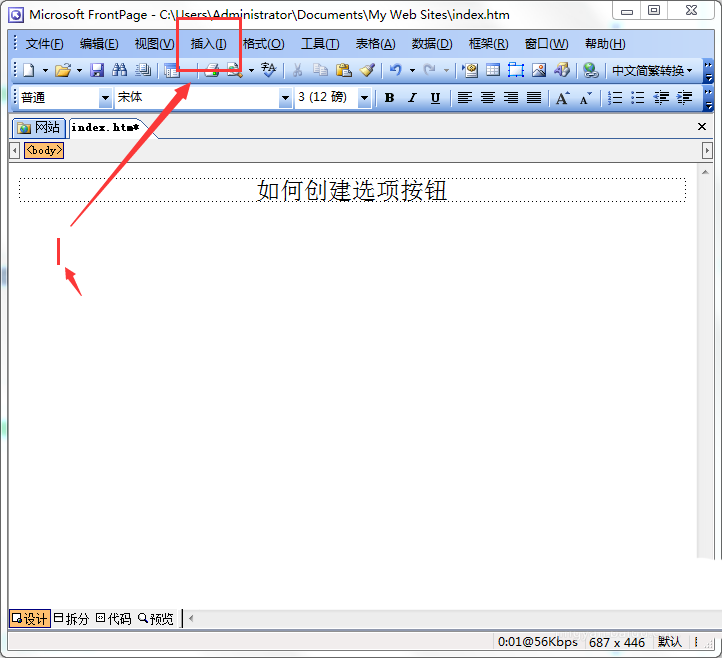Select the <body> tag in quick tag bar

click(x=44, y=150)
